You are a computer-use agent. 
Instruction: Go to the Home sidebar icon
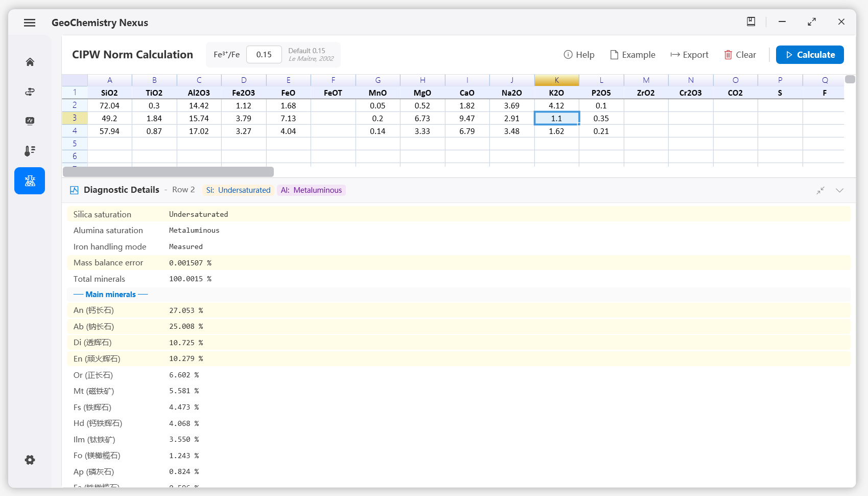(30, 62)
